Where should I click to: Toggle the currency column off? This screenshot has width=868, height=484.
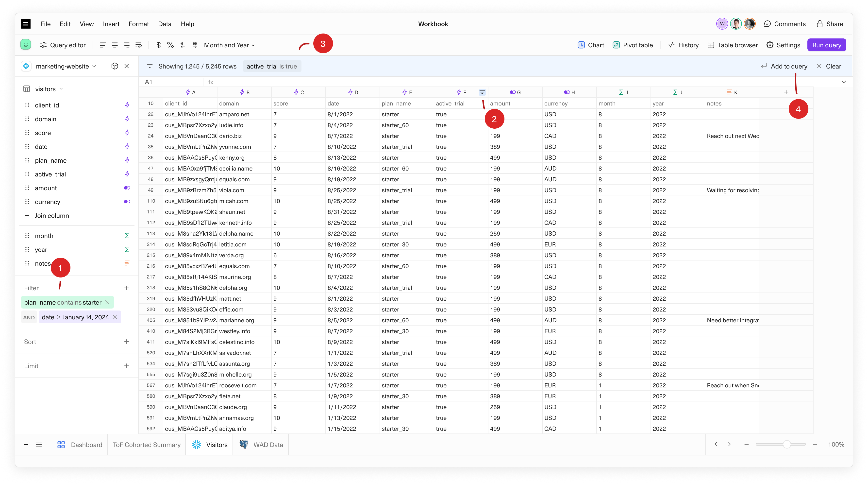[127, 202]
